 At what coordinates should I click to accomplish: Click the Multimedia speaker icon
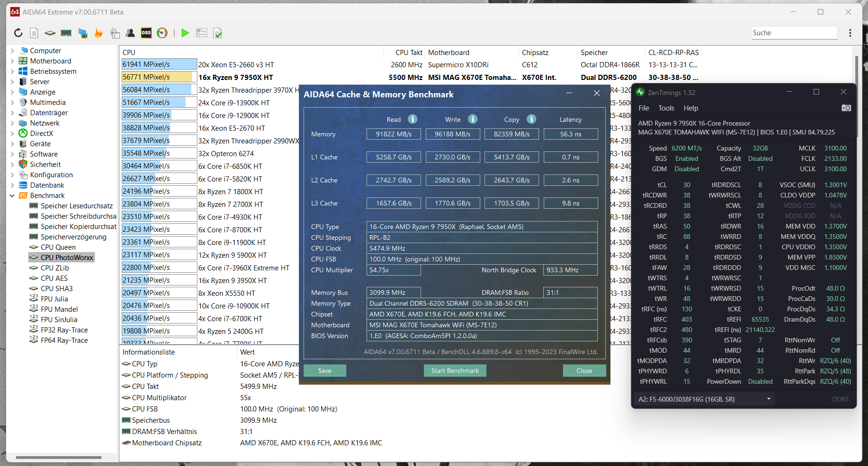tap(23, 103)
